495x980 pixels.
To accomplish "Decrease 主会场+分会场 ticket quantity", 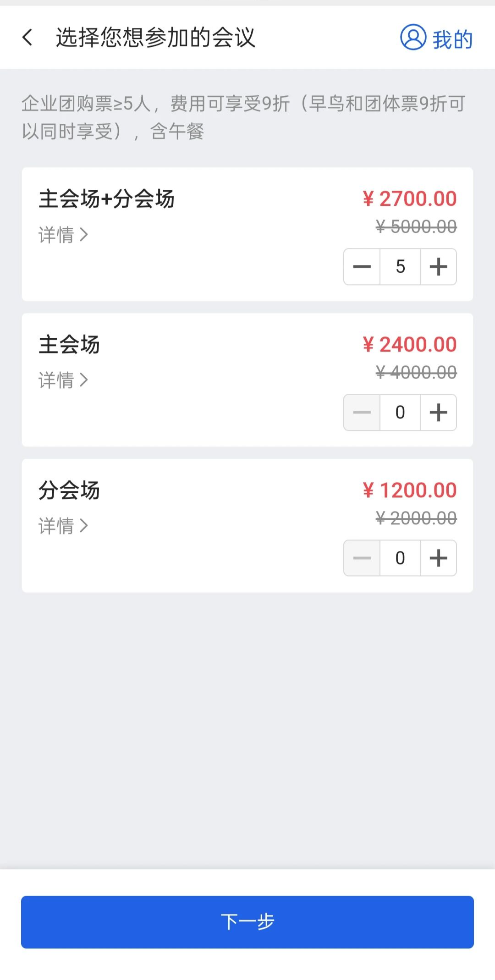I will [x=362, y=267].
